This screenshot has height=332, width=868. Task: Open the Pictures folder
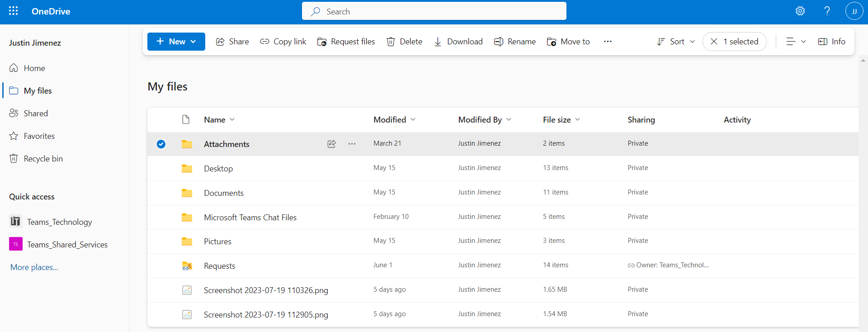click(x=217, y=242)
